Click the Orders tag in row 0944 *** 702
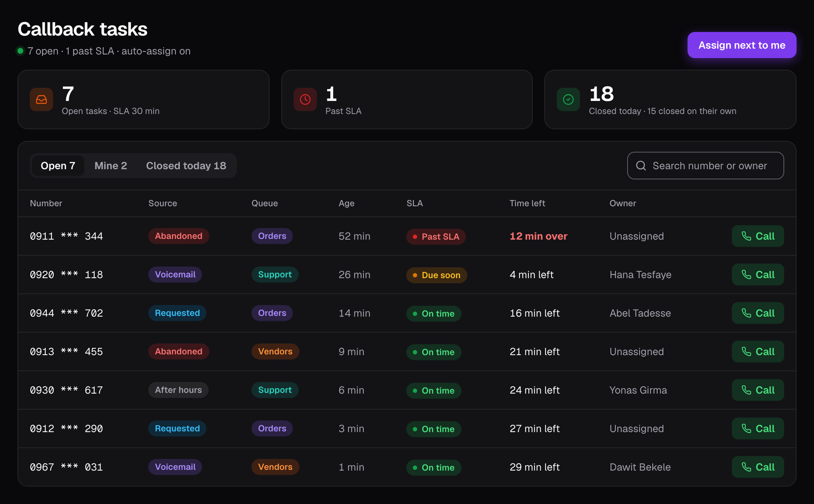The width and height of the screenshot is (814, 504). (x=272, y=313)
